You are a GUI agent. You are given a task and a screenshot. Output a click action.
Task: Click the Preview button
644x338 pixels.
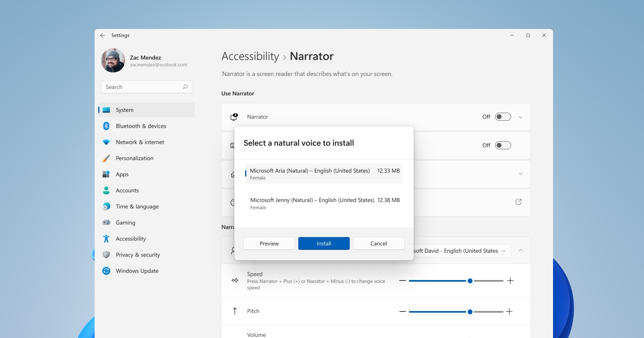269,243
